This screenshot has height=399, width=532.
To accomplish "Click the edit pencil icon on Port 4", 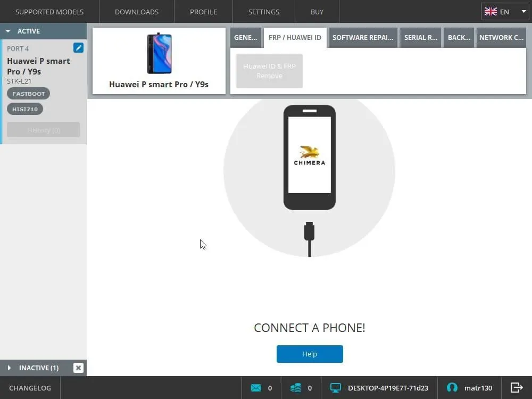I will tap(78, 48).
